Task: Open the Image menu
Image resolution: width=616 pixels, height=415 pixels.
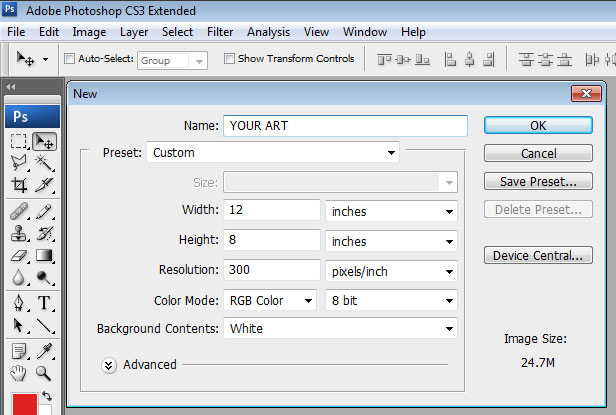Action: 89,32
